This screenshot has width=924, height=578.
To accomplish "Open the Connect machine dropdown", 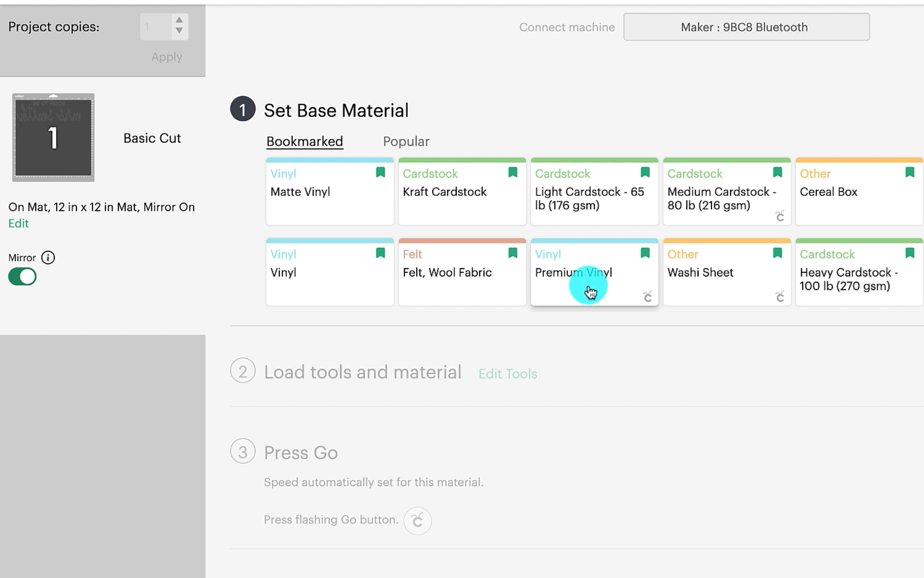I will pyautogui.click(x=746, y=27).
